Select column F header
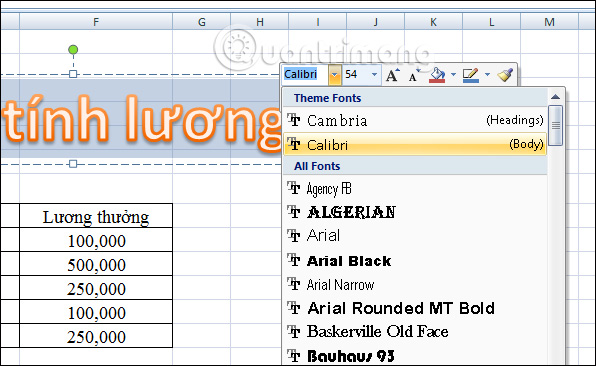This screenshot has height=366, width=596. click(x=96, y=22)
